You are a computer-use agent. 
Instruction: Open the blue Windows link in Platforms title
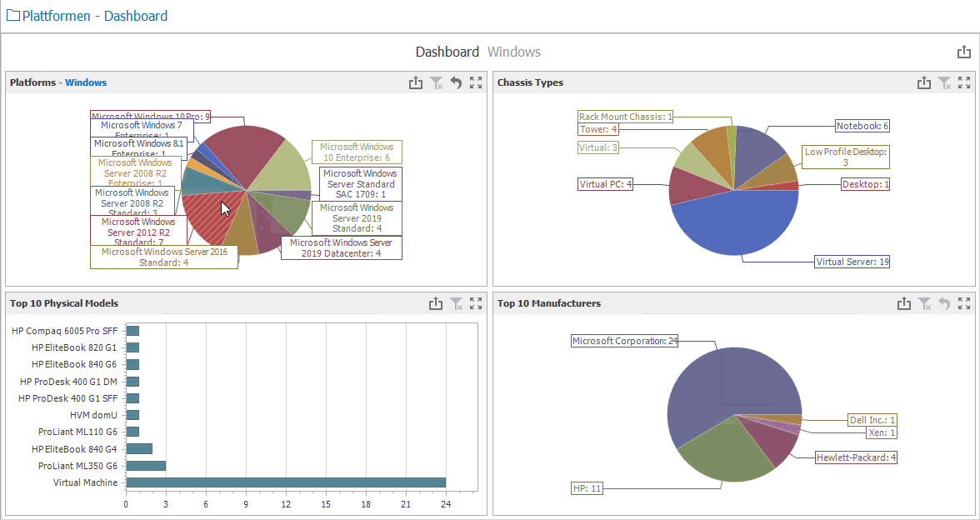[x=86, y=82]
